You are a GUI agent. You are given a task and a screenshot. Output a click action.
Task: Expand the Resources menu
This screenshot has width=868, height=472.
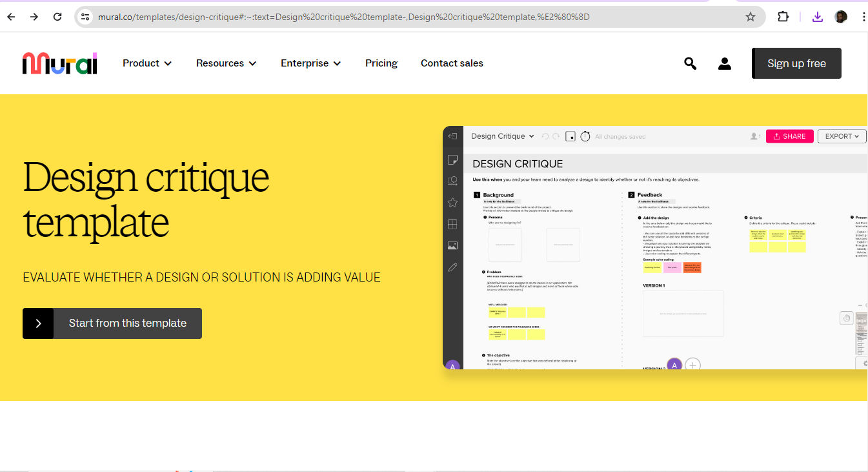(227, 63)
